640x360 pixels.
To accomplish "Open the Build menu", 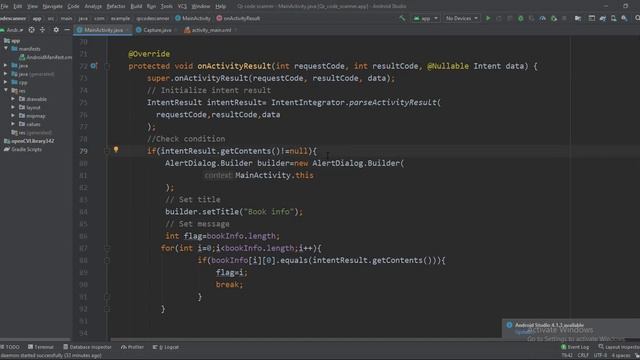I will 136,6.
